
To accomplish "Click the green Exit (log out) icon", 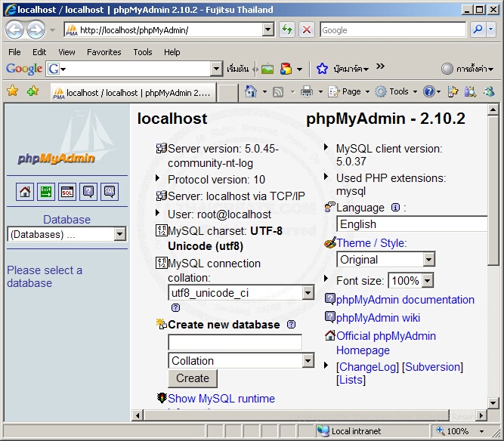I will [46, 192].
